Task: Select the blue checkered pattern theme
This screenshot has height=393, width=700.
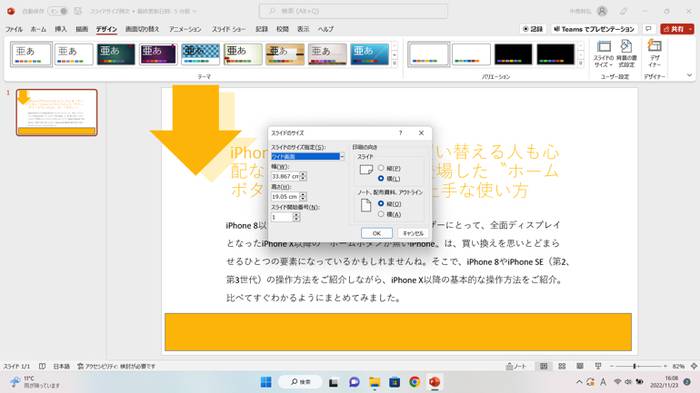Action: point(200,54)
